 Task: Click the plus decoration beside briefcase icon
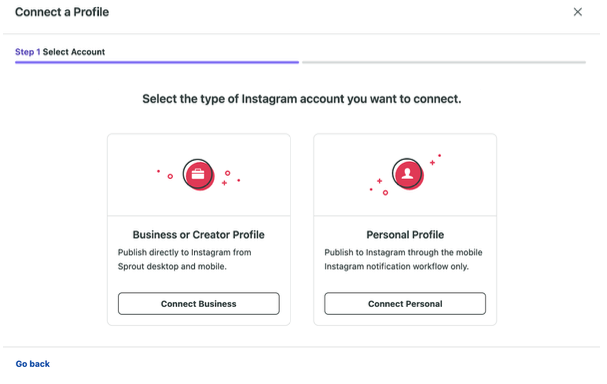click(224, 183)
